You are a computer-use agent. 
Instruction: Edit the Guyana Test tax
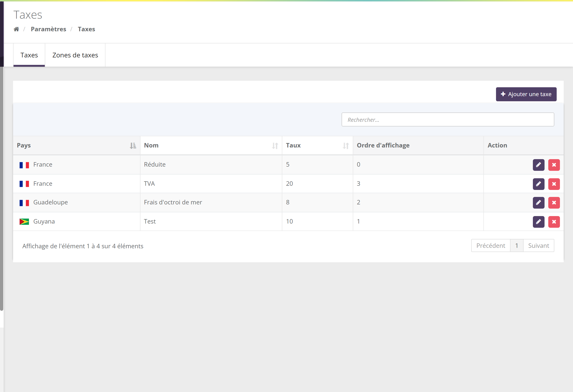pyautogui.click(x=538, y=222)
